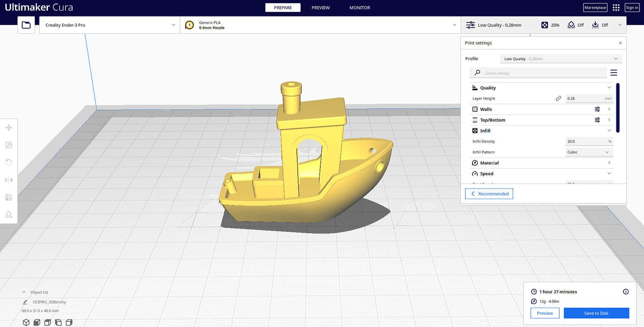The image size is (644, 327).
Task: Select the Mirror tool
Action: click(x=8, y=179)
